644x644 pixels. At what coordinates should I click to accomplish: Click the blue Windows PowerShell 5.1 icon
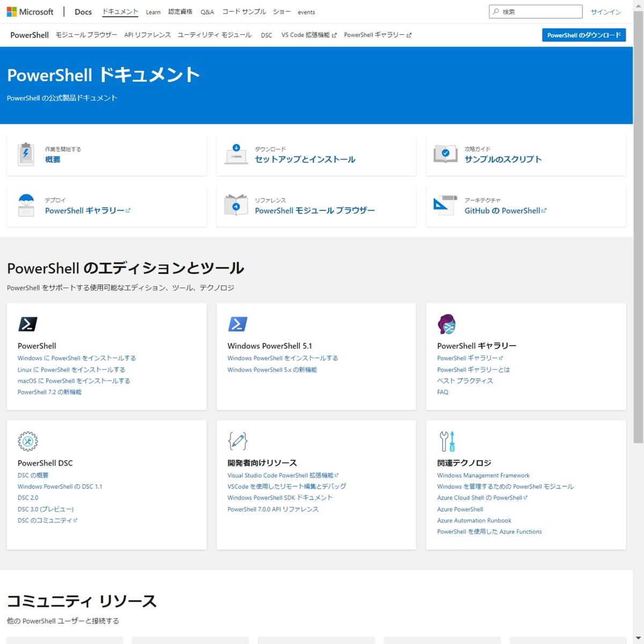(x=238, y=324)
